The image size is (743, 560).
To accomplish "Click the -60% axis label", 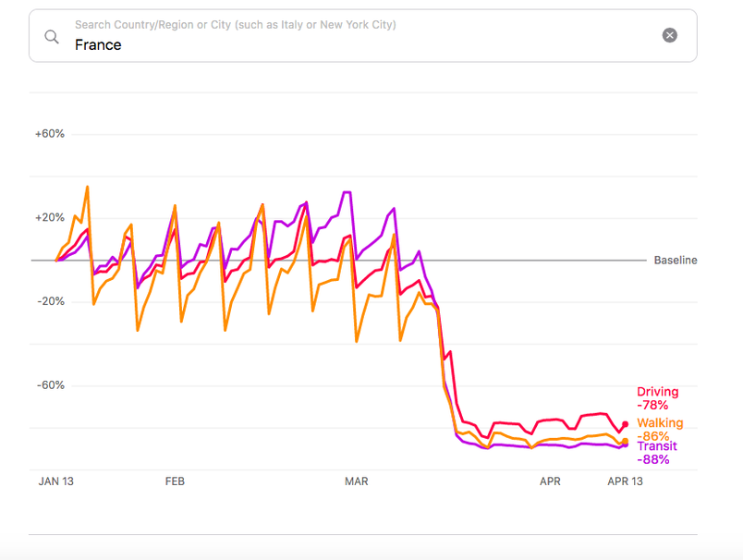I will pos(51,385).
